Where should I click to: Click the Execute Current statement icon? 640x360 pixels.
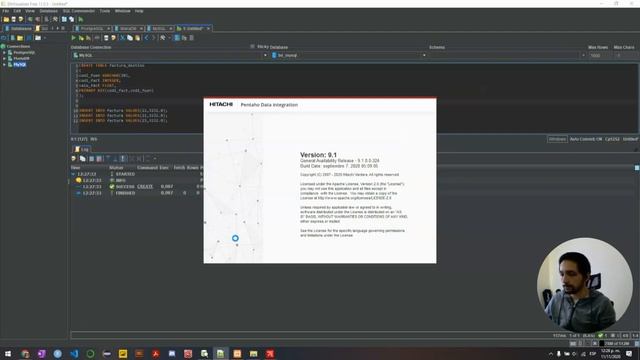point(81,38)
